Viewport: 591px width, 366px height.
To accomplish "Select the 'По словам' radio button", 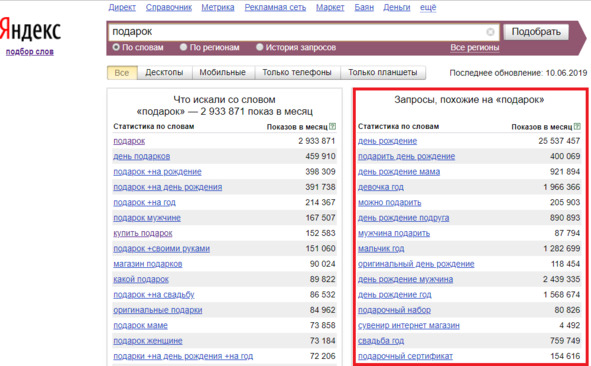I will click(116, 47).
